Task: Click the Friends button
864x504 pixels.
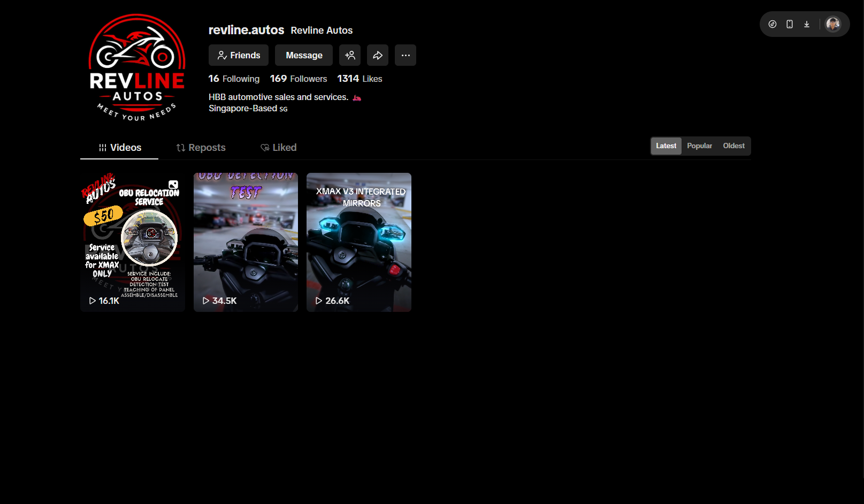Action: click(x=239, y=55)
